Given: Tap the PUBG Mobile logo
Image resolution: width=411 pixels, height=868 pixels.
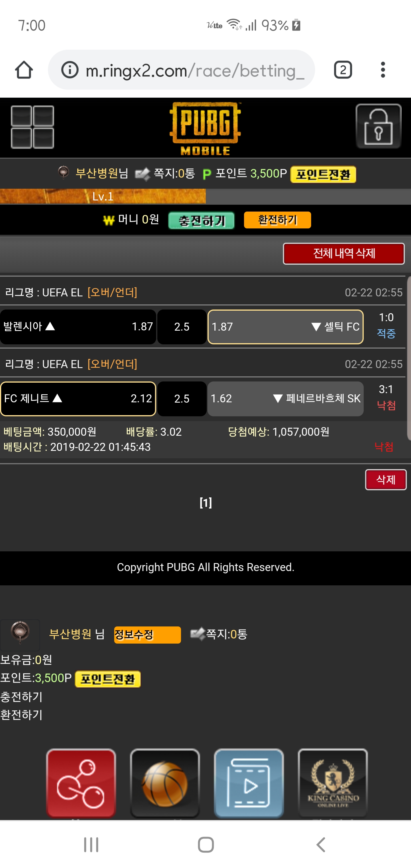Looking at the screenshot, I should point(205,128).
